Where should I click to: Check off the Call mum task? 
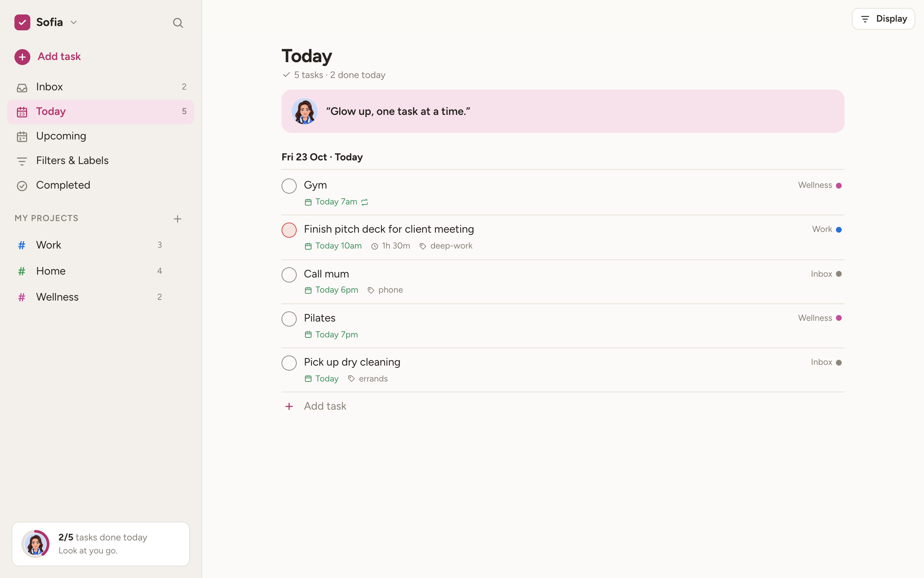289,275
